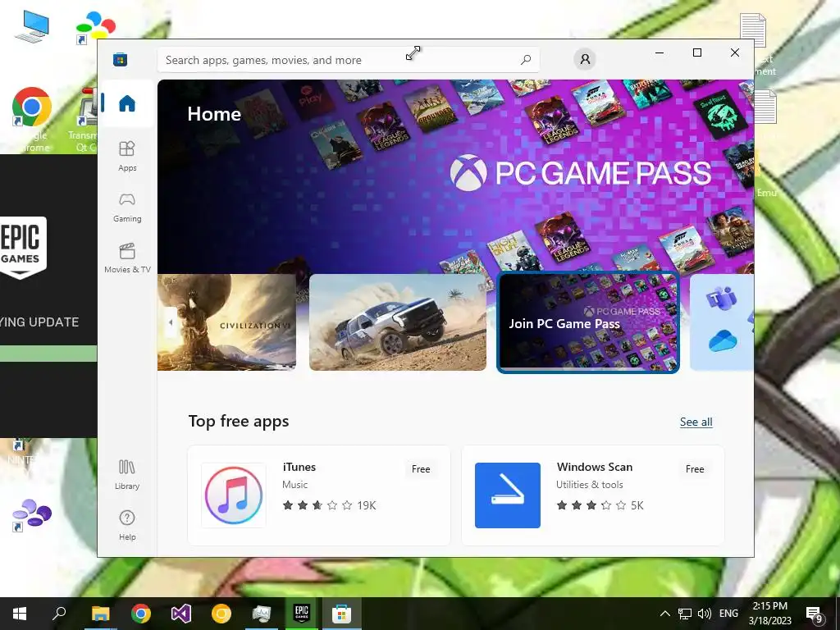Click the Epic Games logo in launcher window
Viewport: 840px width, 630px height.
(21, 247)
